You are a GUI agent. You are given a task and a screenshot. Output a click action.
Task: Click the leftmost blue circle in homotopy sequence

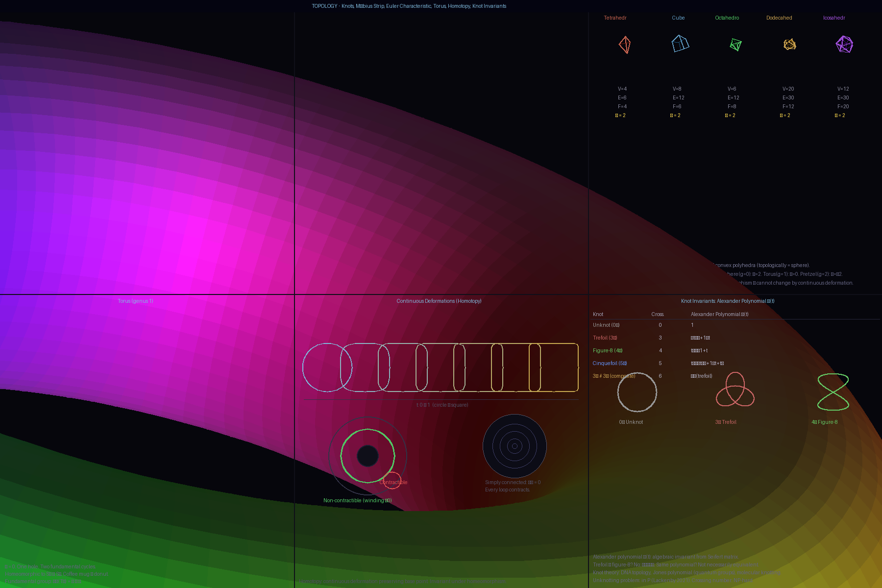pyautogui.click(x=327, y=367)
